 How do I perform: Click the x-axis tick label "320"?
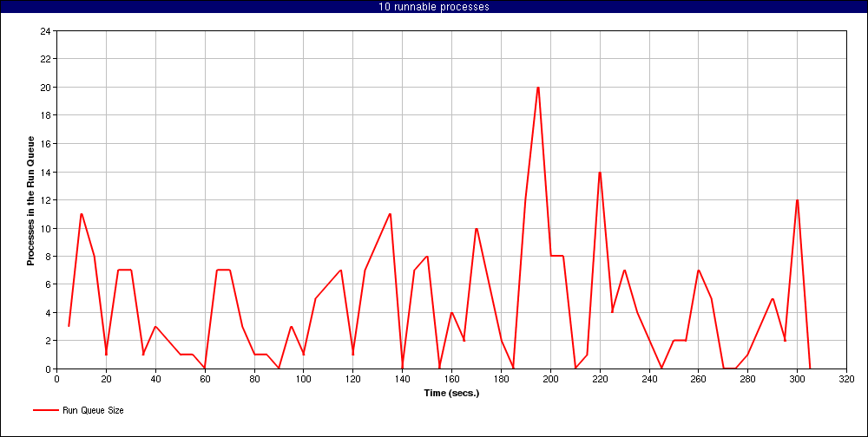[x=846, y=379]
